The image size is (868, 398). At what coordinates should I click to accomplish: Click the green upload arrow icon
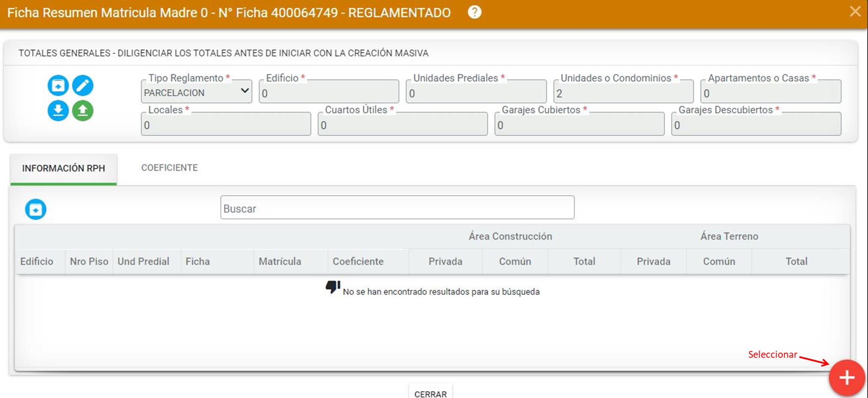pyautogui.click(x=83, y=111)
